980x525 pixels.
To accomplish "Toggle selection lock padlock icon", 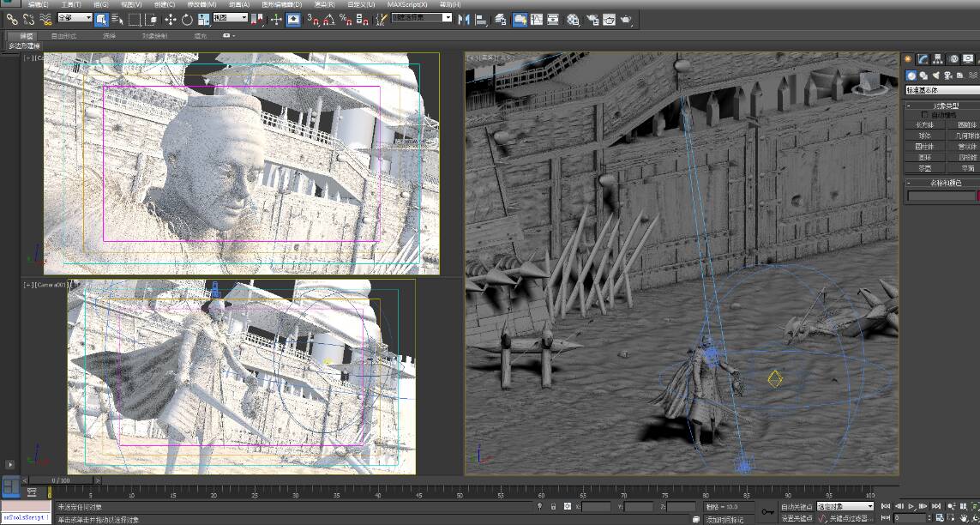I will click(553, 507).
